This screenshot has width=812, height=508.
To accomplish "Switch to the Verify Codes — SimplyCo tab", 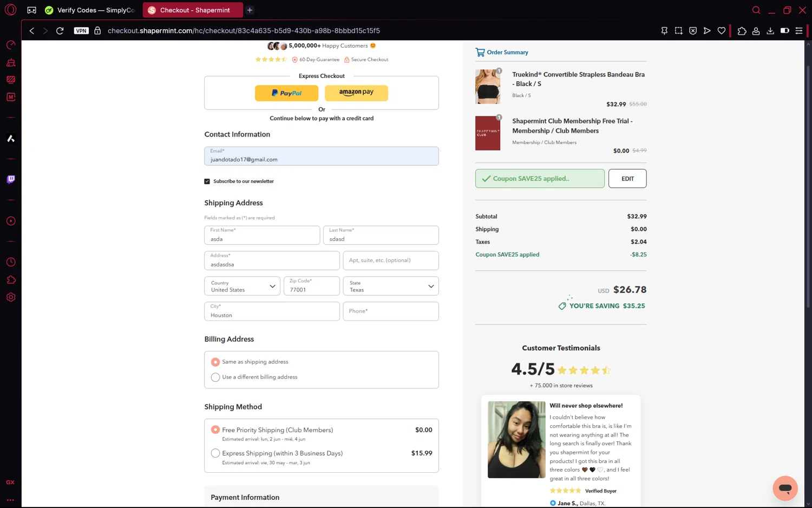I will (90, 10).
